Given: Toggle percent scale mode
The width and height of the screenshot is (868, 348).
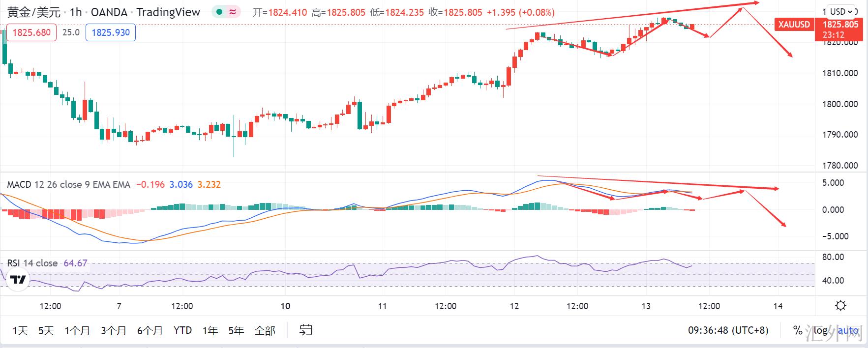Looking at the screenshot, I should coord(798,331).
